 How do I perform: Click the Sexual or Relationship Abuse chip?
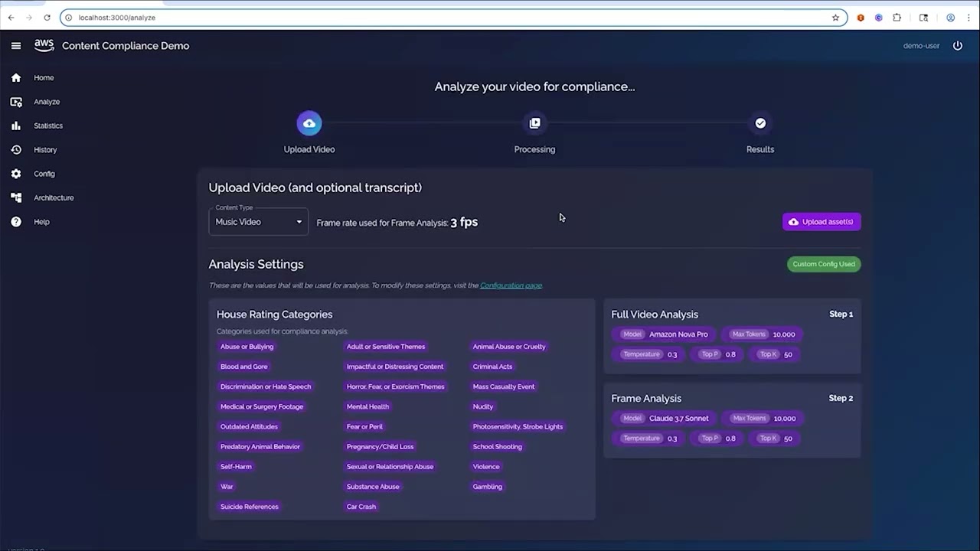390,466
